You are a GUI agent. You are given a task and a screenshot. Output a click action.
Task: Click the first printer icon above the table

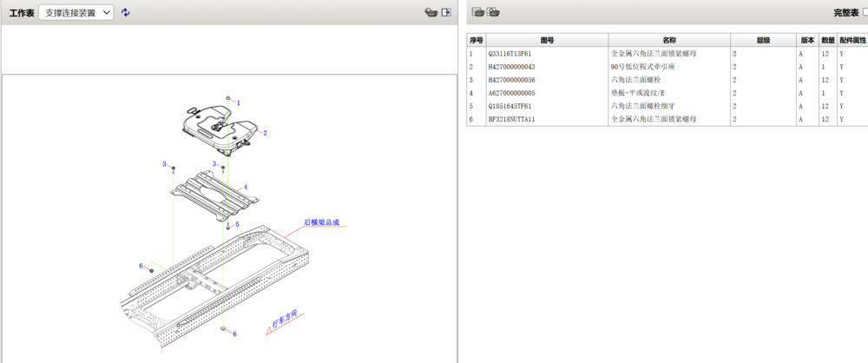(x=477, y=12)
